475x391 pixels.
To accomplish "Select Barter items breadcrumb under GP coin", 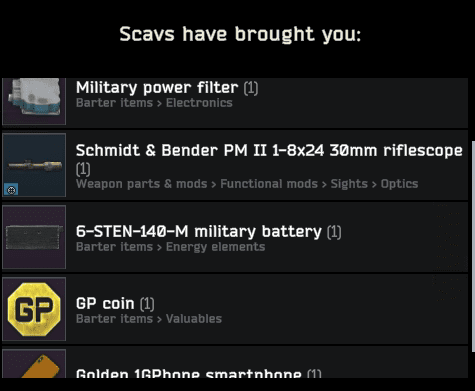I will pyautogui.click(x=114, y=319).
